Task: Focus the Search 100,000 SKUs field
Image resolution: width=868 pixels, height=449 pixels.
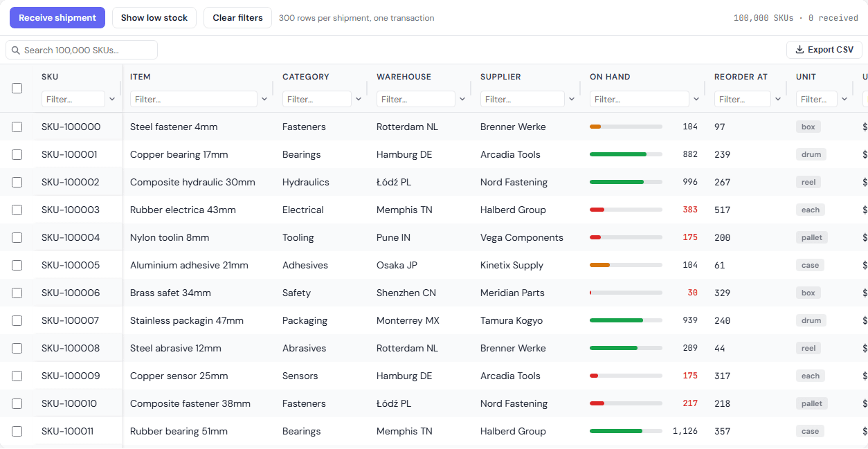Action: pos(82,50)
